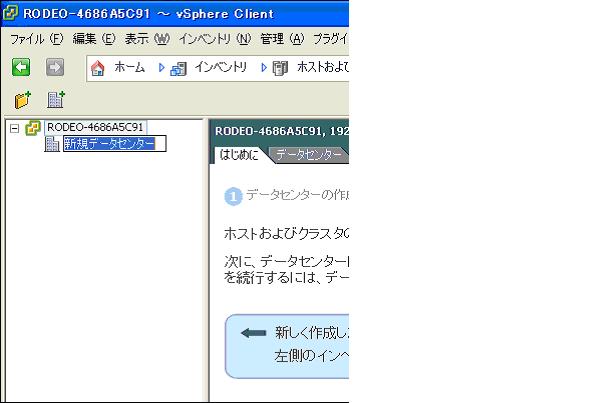
Task: Click the vCenter server icon in tree
Action: 33,128
